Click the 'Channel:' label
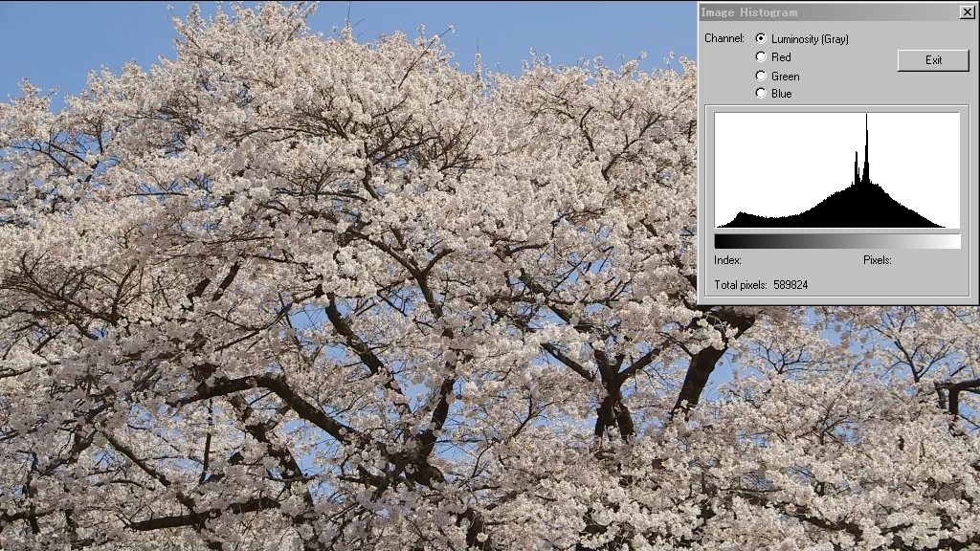Viewport: 980px width, 551px height. pyautogui.click(x=724, y=38)
